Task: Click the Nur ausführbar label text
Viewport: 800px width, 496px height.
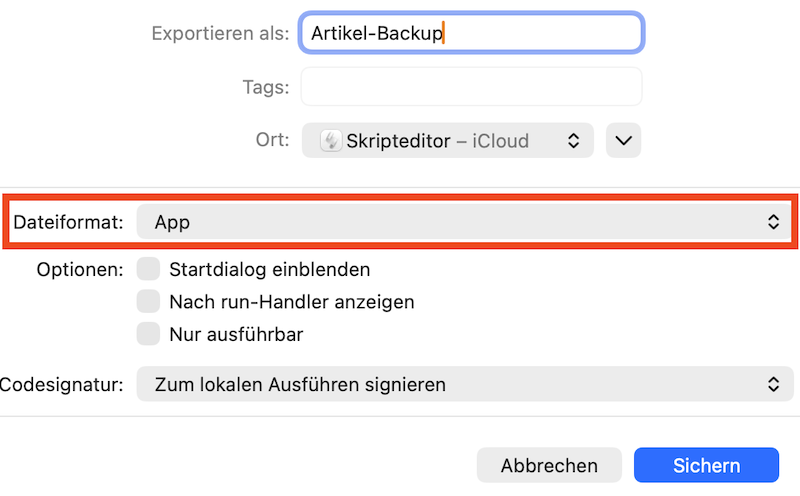Action: pyautogui.click(x=236, y=334)
